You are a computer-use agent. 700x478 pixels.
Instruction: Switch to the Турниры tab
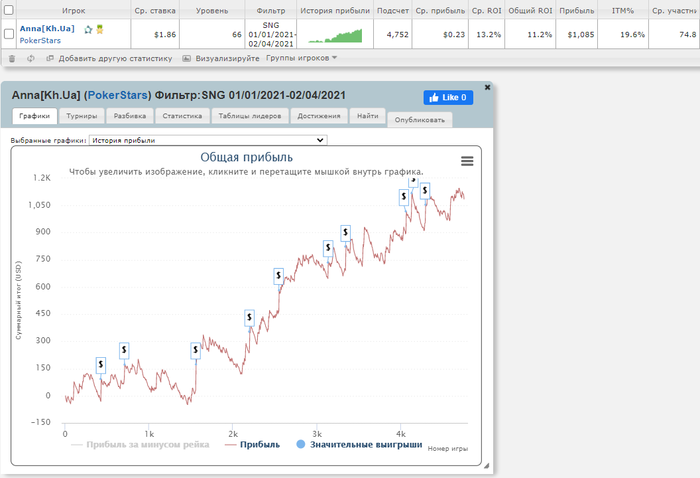pos(82,116)
